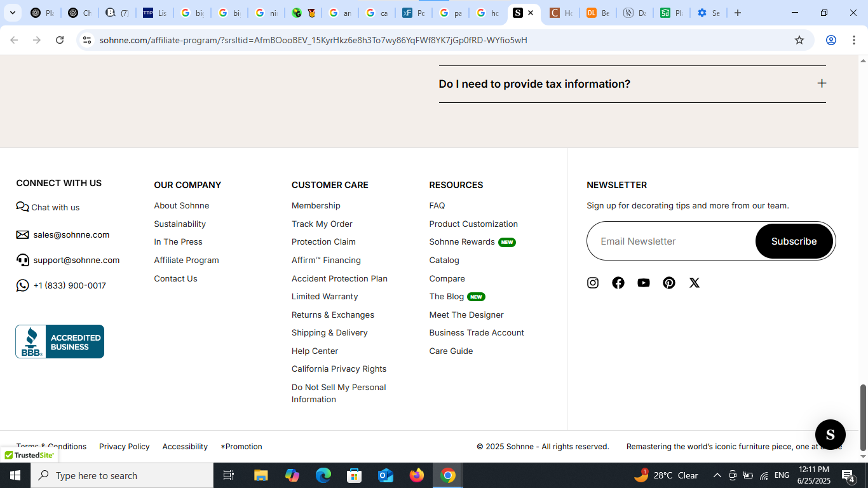
Task: Open Privacy Policy link
Action: (x=125, y=446)
